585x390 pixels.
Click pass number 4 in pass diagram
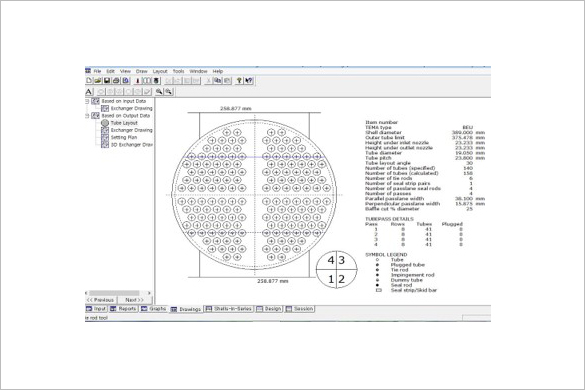click(x=331, y=260)
